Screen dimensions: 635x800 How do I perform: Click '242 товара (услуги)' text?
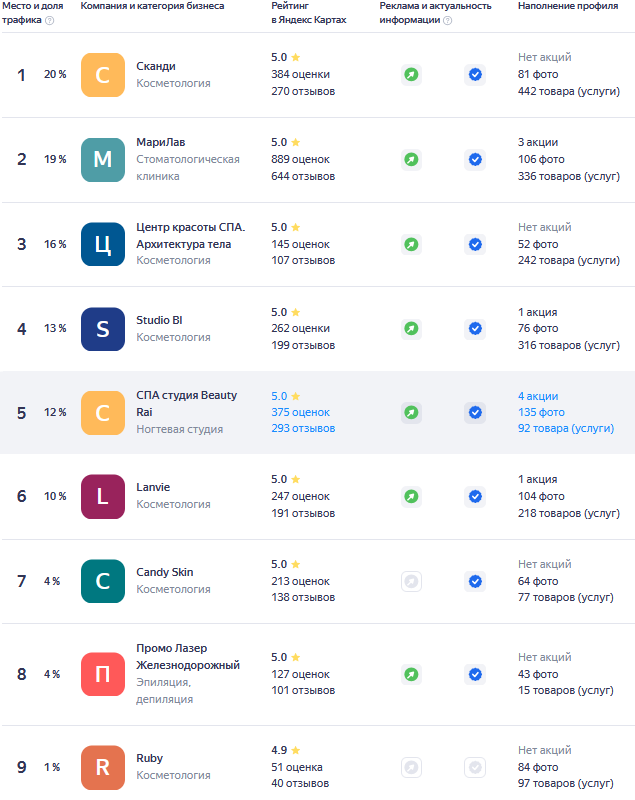pyautogui.click(x=569, y=260)
